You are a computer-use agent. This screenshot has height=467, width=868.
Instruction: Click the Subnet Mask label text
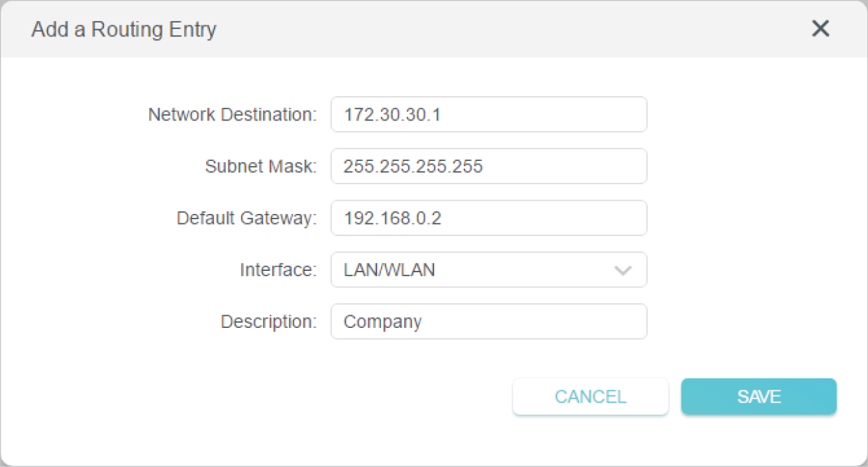point(261,166)
